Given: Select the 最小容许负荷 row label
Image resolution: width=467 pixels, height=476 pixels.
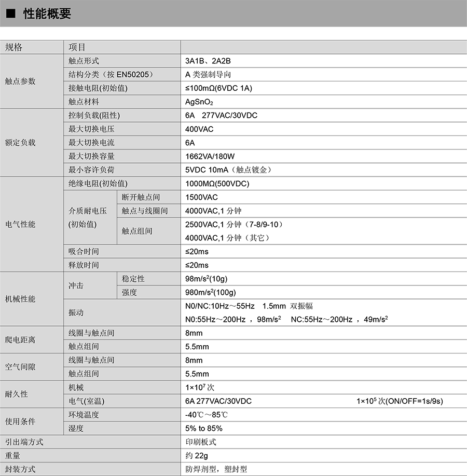Looking at the screenshot, I should pyautogui.click(x=91, y=170).
